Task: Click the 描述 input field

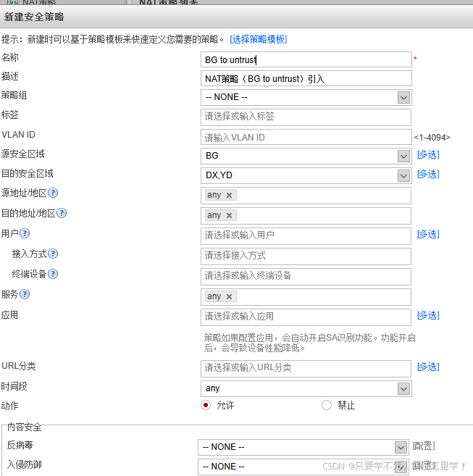Action: click(x=306, y=78)
